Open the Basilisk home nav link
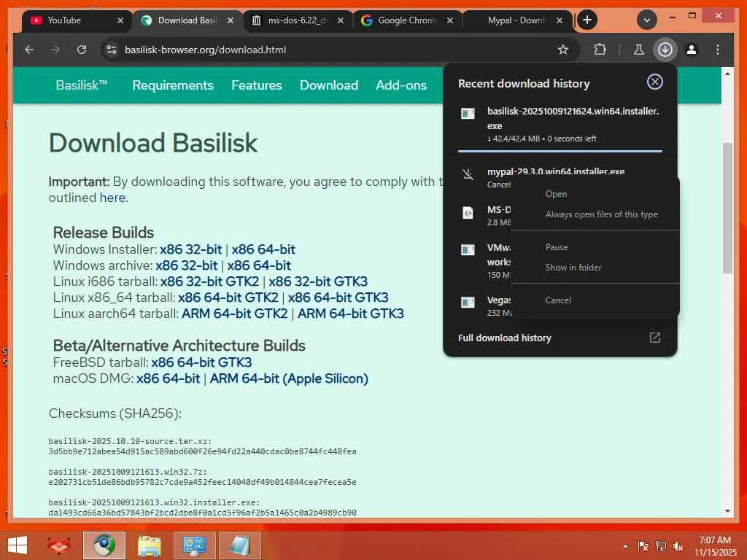This screenshot has height=560, width=747. [82, 85]
